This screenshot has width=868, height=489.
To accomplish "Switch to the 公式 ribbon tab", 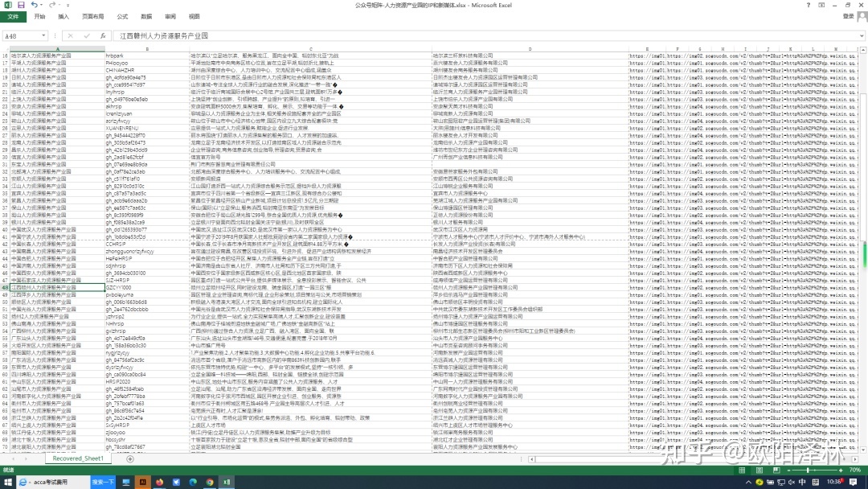I will (122, 17).
